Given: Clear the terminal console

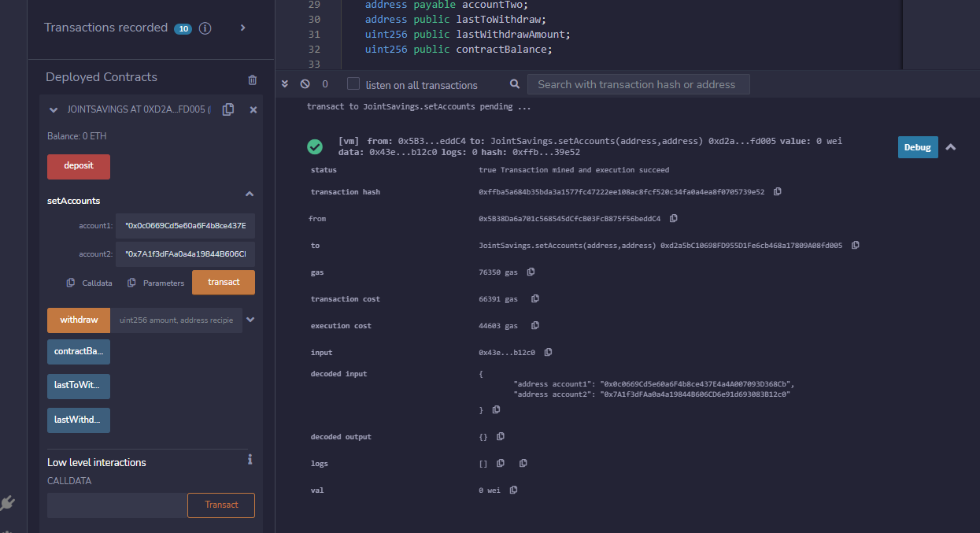Looking at the screenshot, I should click(305, 84).
